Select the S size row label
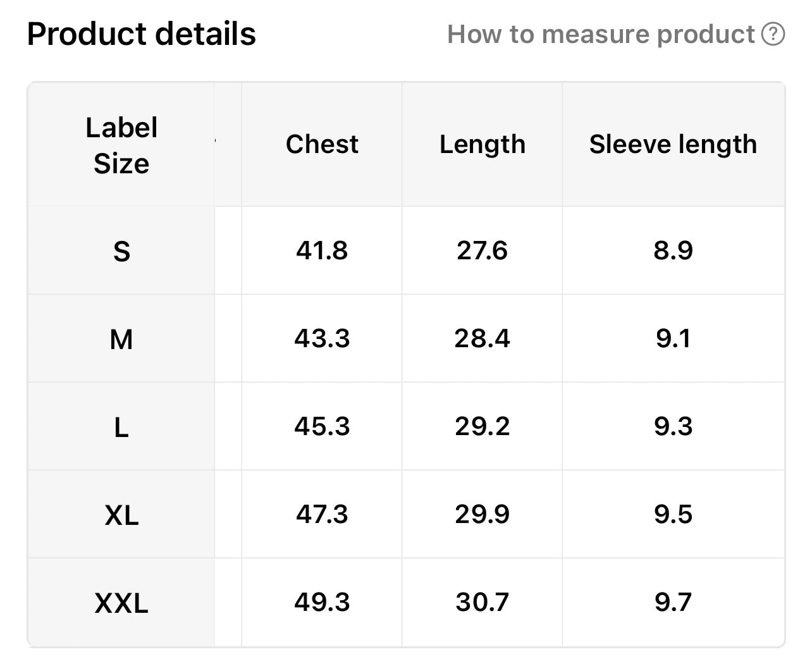This screenshot has height=659, width=812. (x=121, y=252)
